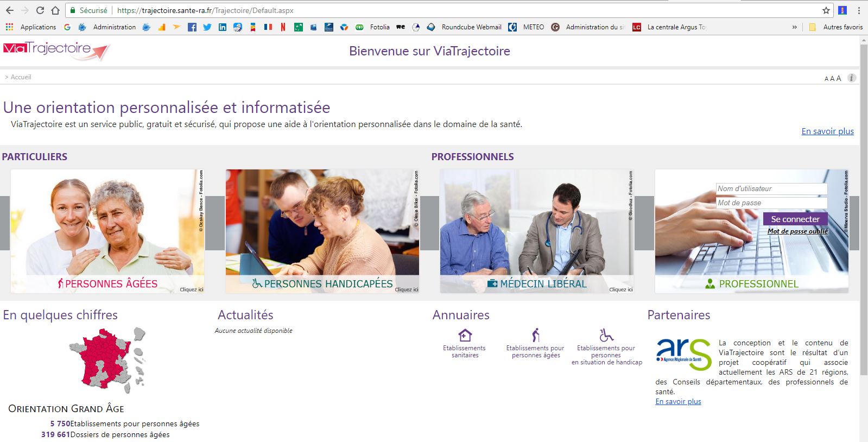Open the Applications shortcut in bookmarks bar
This screenshot has width=868, height=442.
pos(31,27)
